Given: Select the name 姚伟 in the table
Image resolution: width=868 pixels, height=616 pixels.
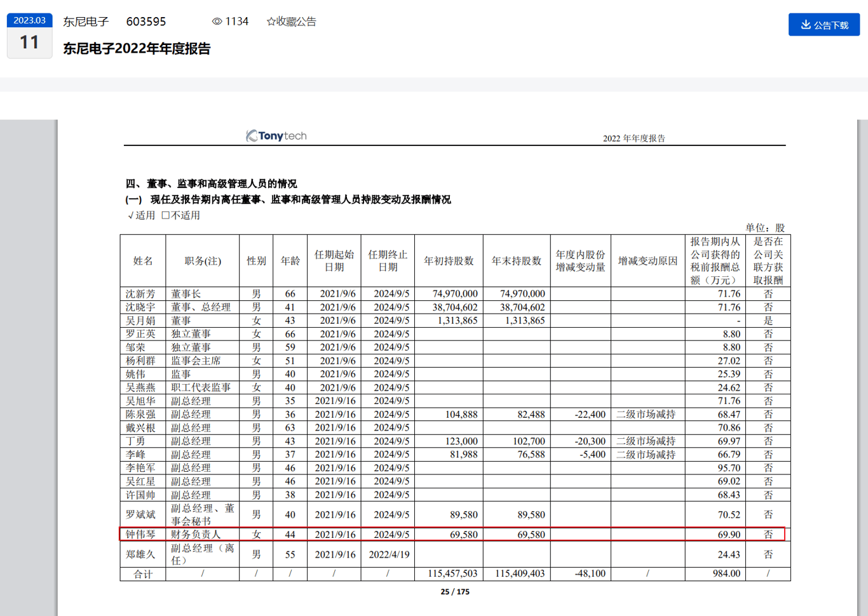Looking at the screenshot, I should coord(135,374).
